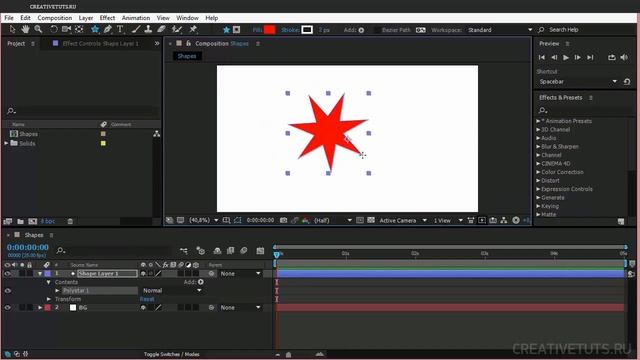Toggle motion blur enable in timeline

pyautogui.click(x=244, y=251)
